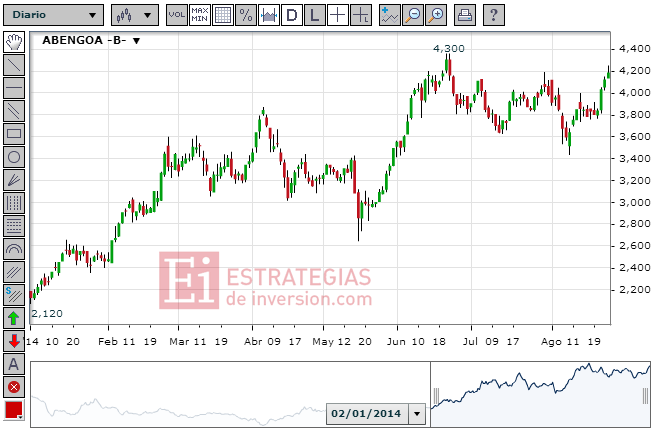Select the diagonal trend line tool
The image size is (657, 433).
click(x=14, y=65)
